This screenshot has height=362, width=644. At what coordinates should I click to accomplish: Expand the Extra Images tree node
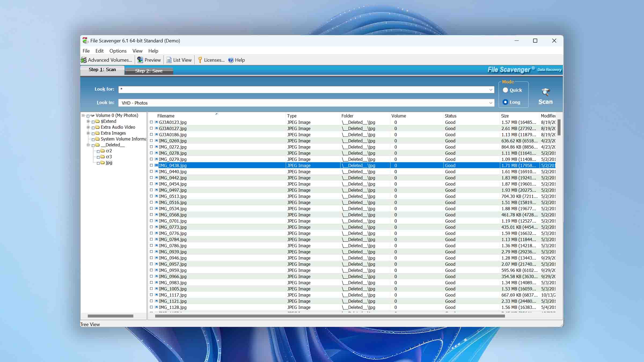tap(88, 133)
